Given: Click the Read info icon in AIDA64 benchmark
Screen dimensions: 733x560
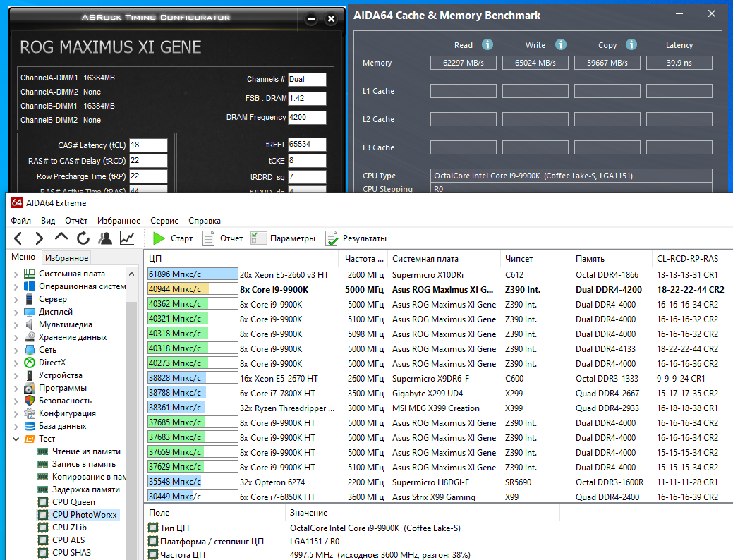Looking at the screenshot, I should pyautogui.click(x=487, y=44).
